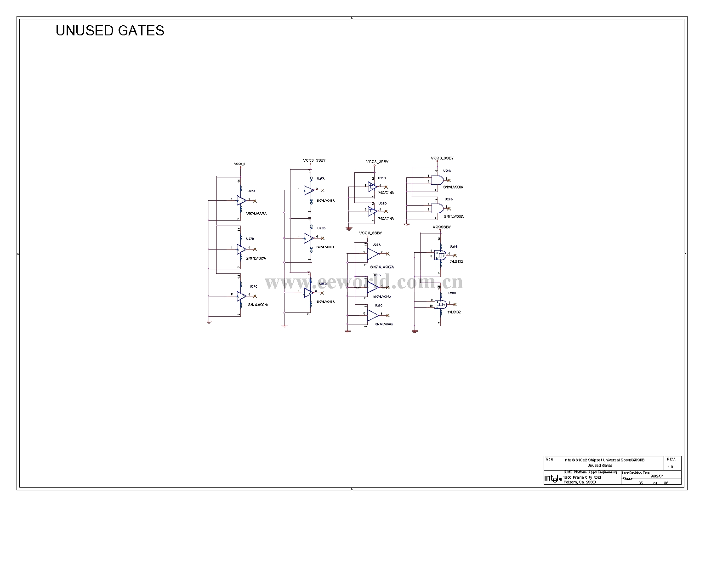Click the 74LS132 label beside U20C
The width and height of the screenshot is (728, 562).
point(455,312)
